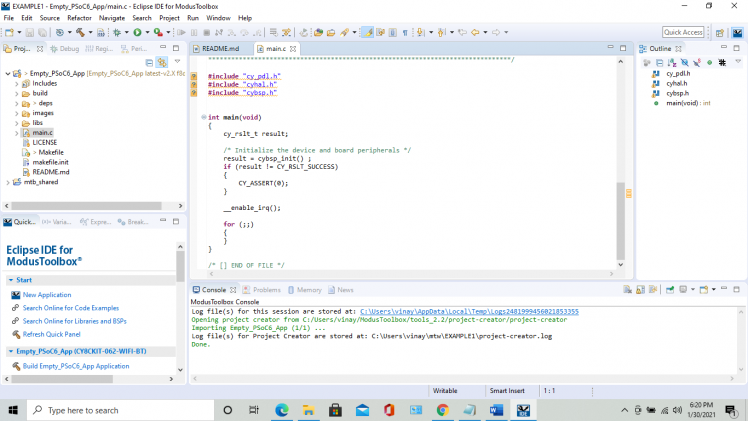748x421 pixels.
Task: Click the Quick Access search field
Action: click(682, 32)
